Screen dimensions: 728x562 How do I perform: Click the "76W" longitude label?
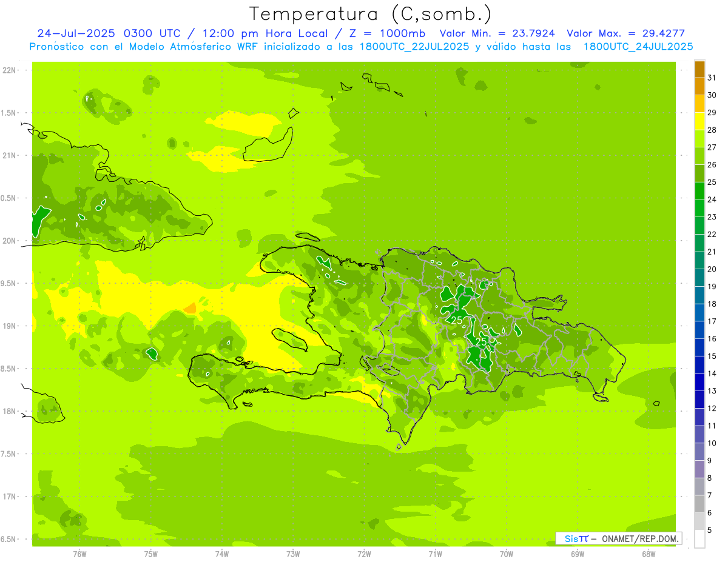point(79,554)
